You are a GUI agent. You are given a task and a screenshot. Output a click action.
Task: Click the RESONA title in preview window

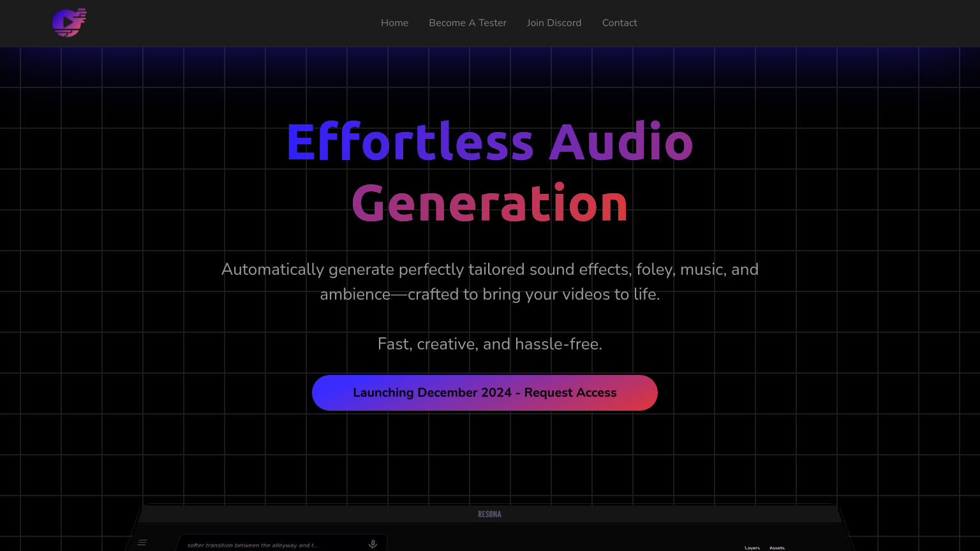click(489, 514)
